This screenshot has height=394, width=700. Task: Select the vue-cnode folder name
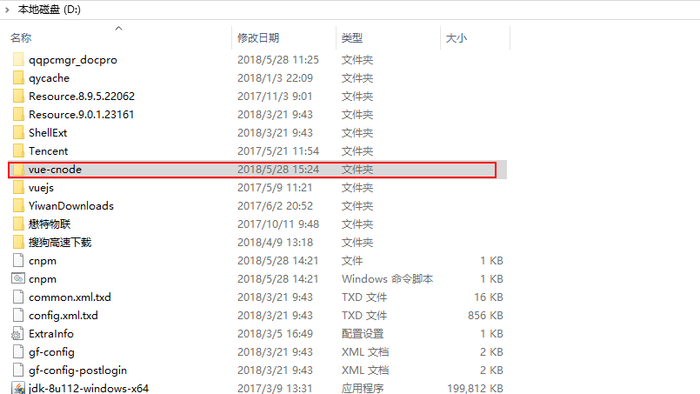(55, 169)
